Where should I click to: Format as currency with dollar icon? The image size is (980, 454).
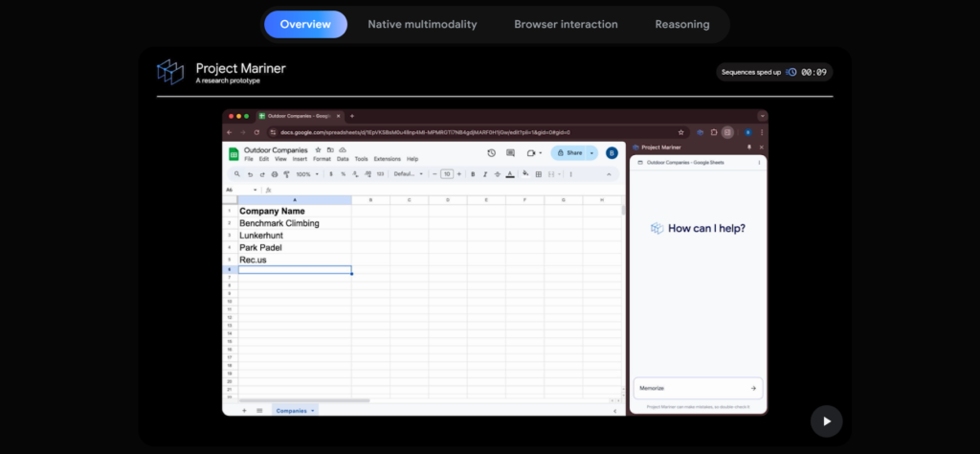pos(331,174)
